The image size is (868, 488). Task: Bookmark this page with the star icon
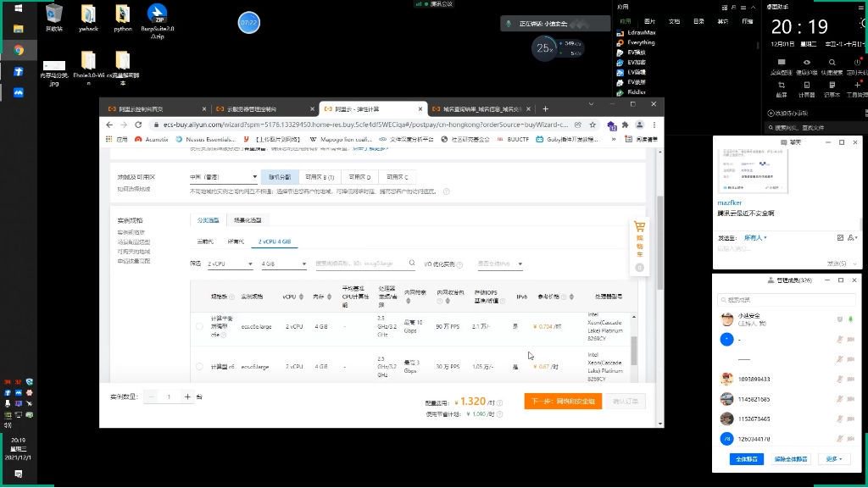click(x=593, y=125)
